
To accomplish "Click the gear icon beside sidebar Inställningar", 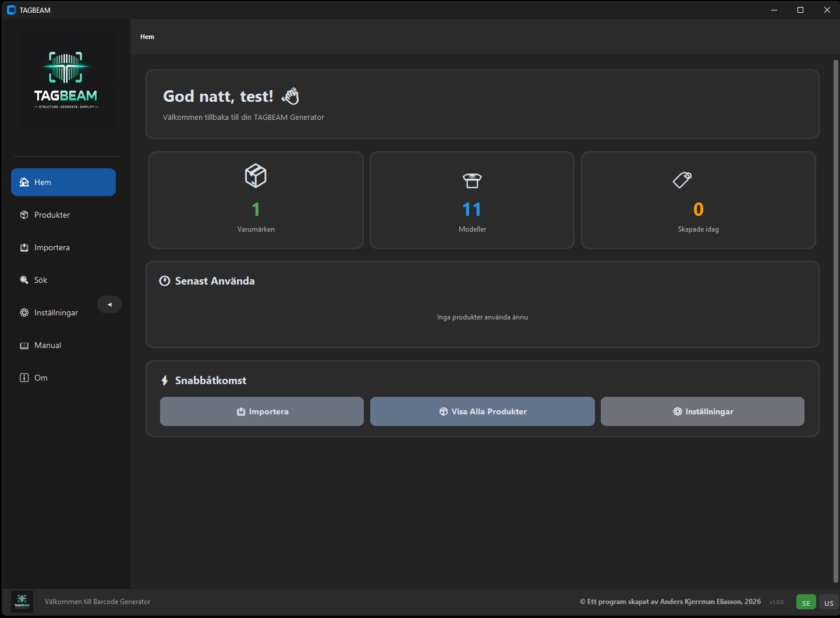I will pyautogui.click(x=24, y=312).
